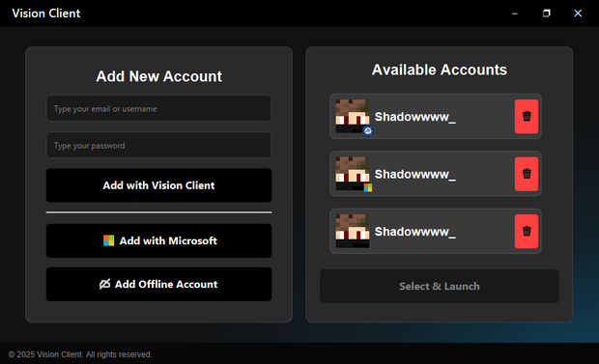The height and width of the screenshot is (364, 599).
Task: Click the Select & Launch button
Action: click(439, 286)
